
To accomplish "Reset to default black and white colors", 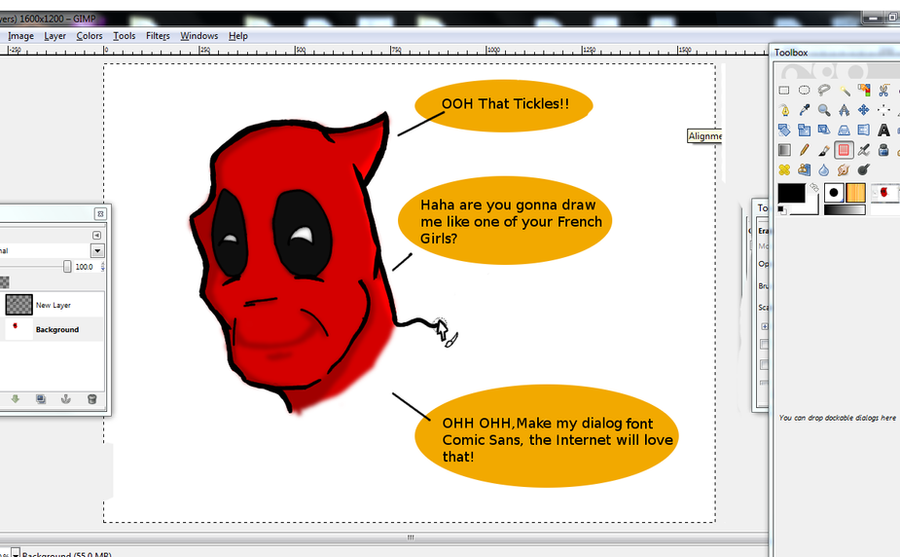I will [x=781, y=209].
